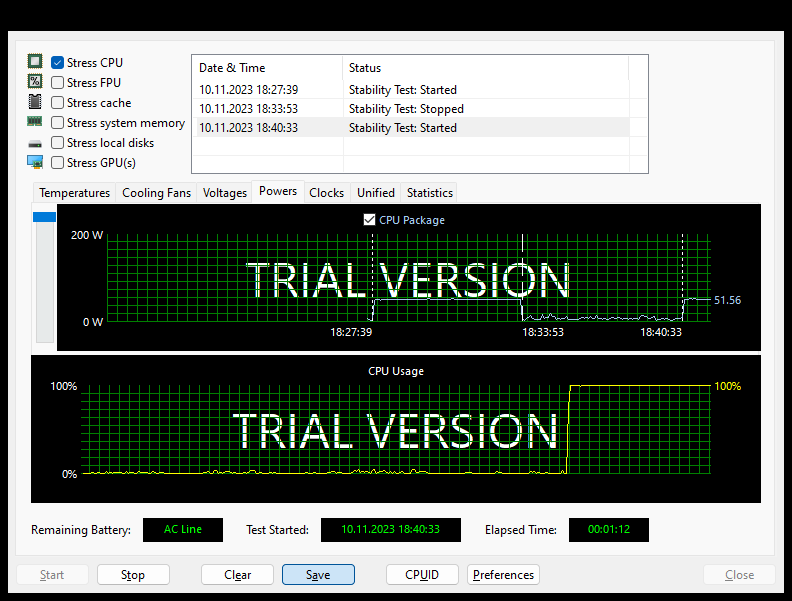The image size is (792, 601).
Task: Click the CPU Usage graph title
Action: pos(396,371)
